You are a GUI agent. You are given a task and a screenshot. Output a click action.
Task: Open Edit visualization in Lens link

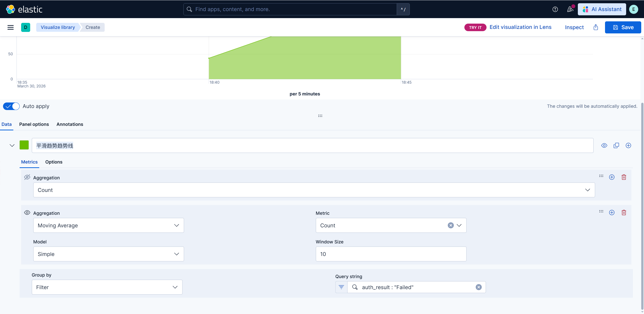[520, 27]
